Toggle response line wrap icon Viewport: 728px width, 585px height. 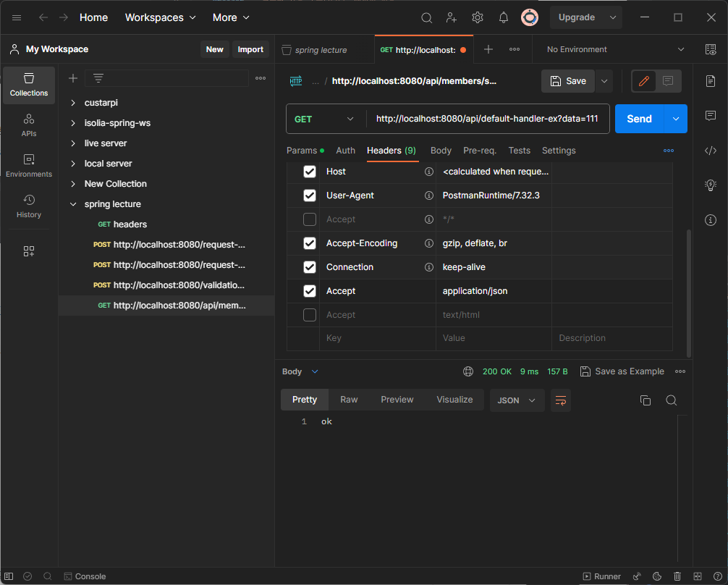coord(560,400)
